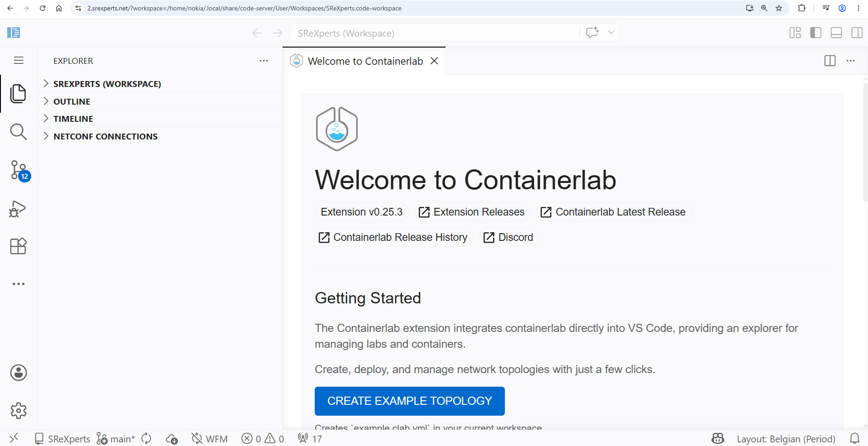Expand the NETCONF CONNECTIONS section
This screenshot has height=446, width=868.
coord(159,136)
